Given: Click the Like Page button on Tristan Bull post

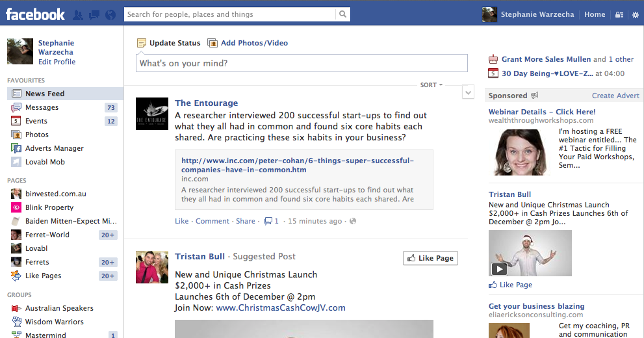Looking at the screenshot, I should tap(430, 258).
